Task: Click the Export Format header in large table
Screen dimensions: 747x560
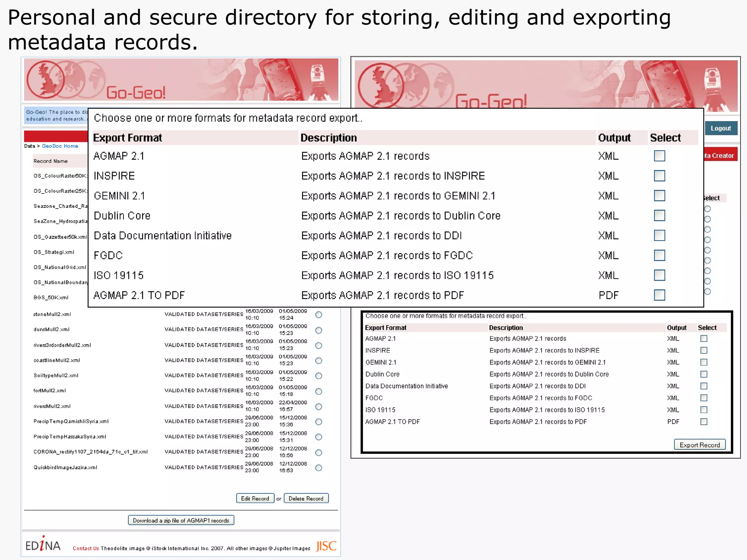Action: [128, 138]
